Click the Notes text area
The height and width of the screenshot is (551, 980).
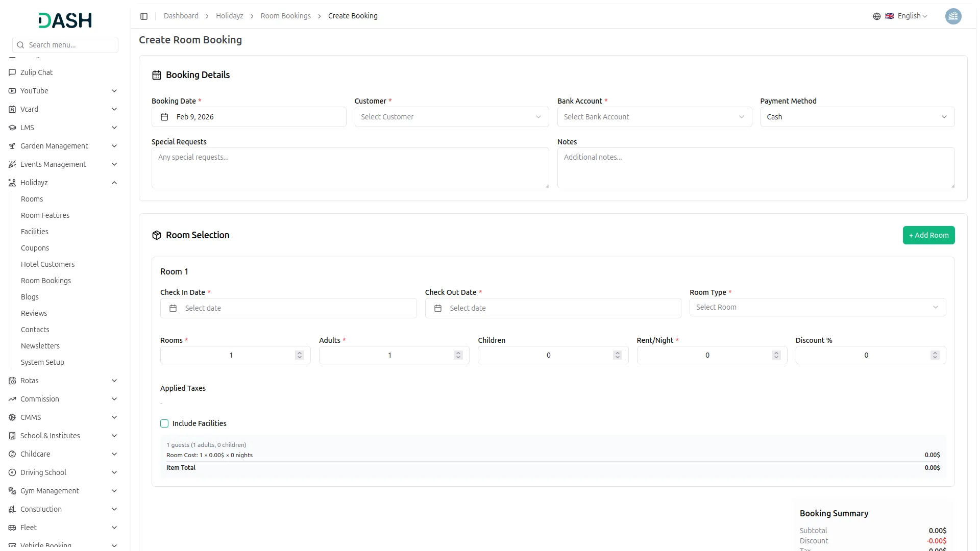(x=756, y=168)
